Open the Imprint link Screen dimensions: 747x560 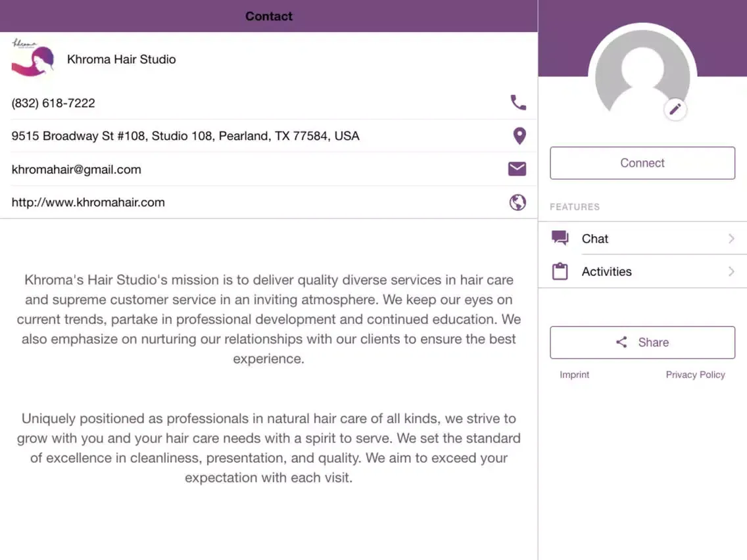click(x=574, y=375)
